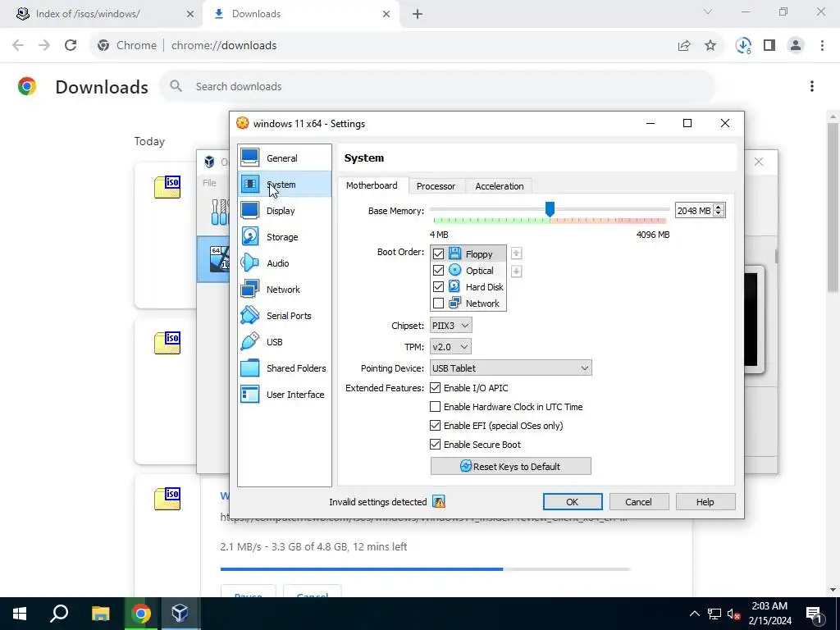The width and height of the screenshot is (840, 630).
Task: Click the Downloads page scrollbar
Action: [x=833, y=208]
